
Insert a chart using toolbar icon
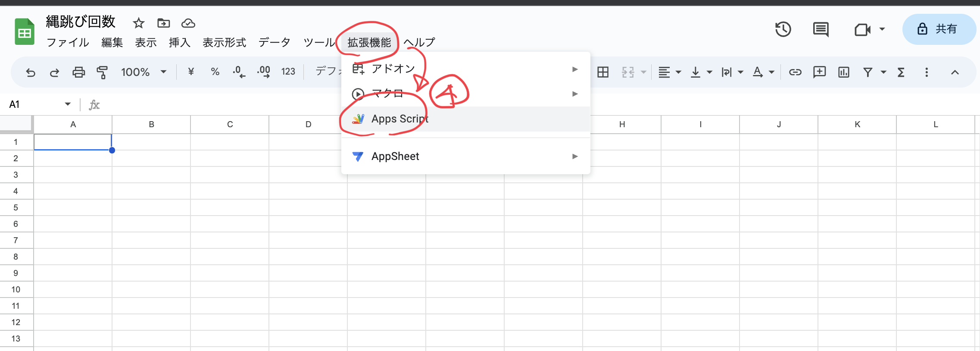[x=843, y=72]
